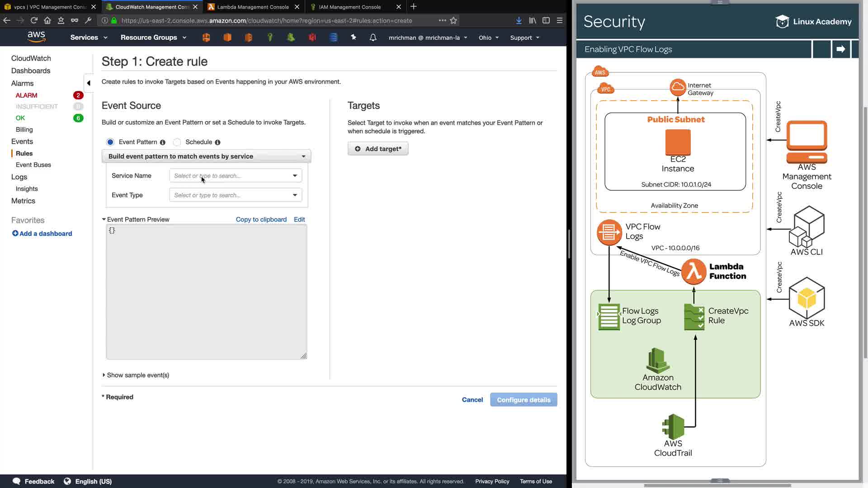The image size is (868, 488).
Task: Click the AWS logo home icon
Action: point(36,37)
